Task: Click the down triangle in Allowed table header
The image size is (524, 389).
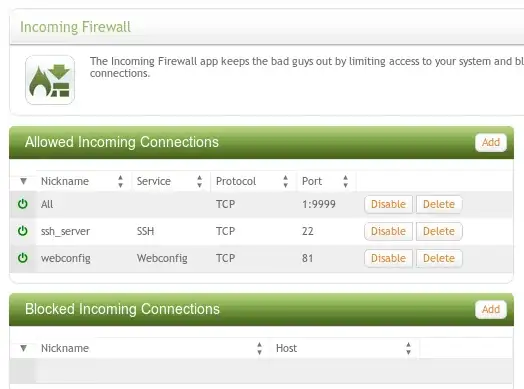Action: [x=23, y=181]
